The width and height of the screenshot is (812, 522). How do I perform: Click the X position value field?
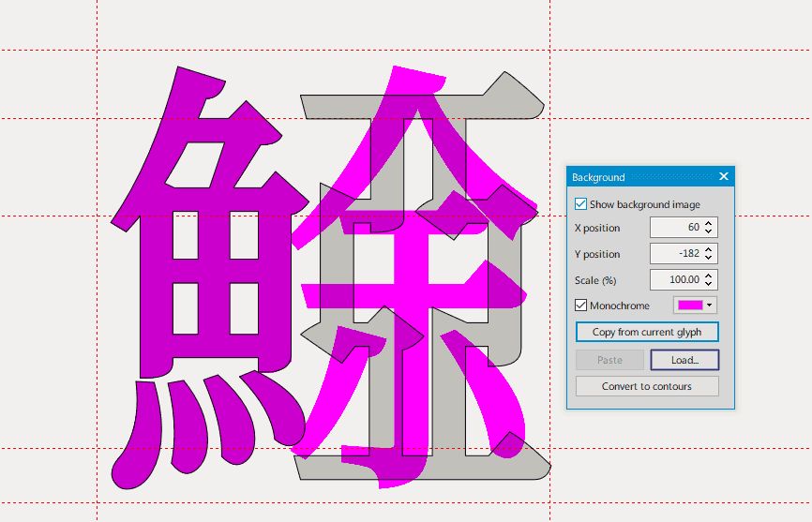coord(675,228)
